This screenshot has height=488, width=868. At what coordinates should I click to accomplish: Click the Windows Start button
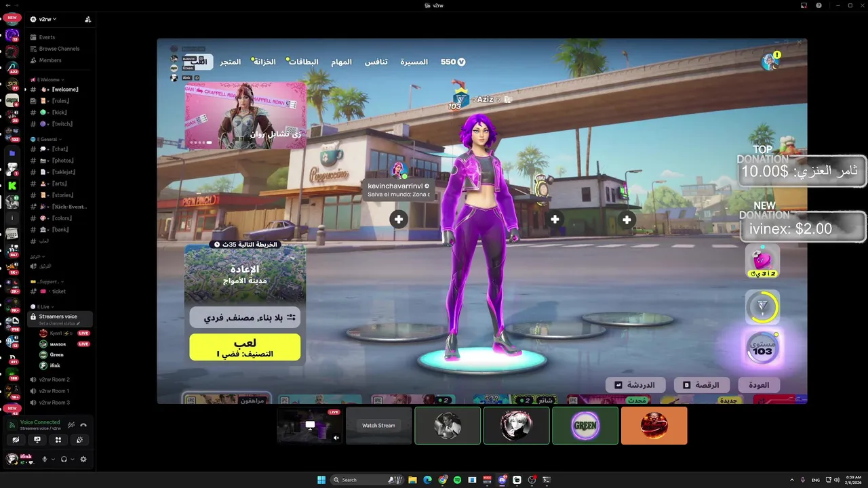pyautogui.click(x=321, y=480)
